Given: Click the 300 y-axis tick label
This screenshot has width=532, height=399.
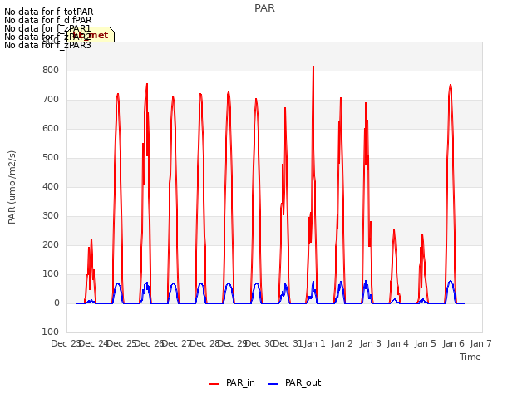Looking at the screenshot, I should tap(51, 216).
